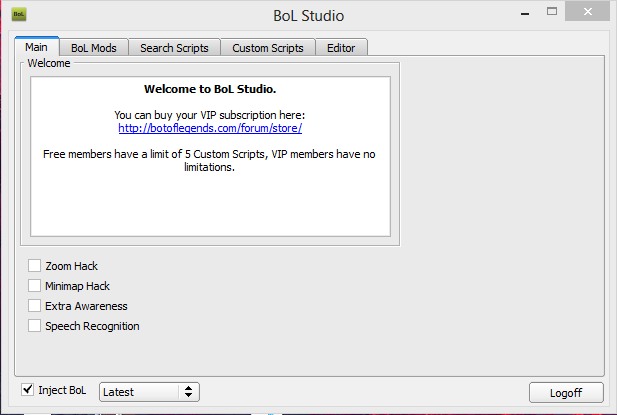
Task: Click the Logoff button
Action: [566, 393]
